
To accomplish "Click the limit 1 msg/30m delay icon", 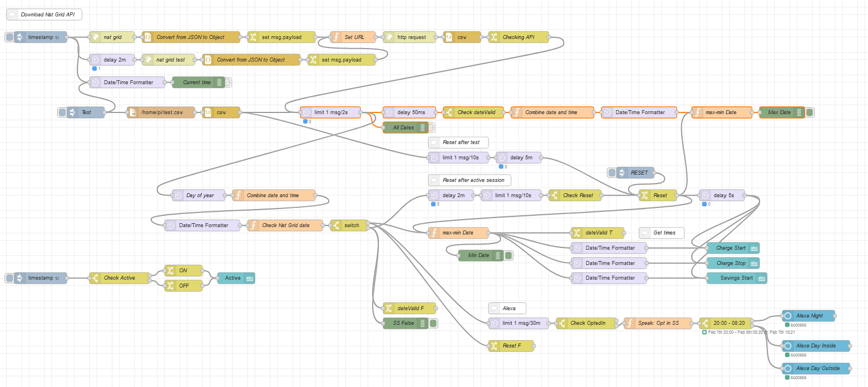I will click(x=494, y=323).
